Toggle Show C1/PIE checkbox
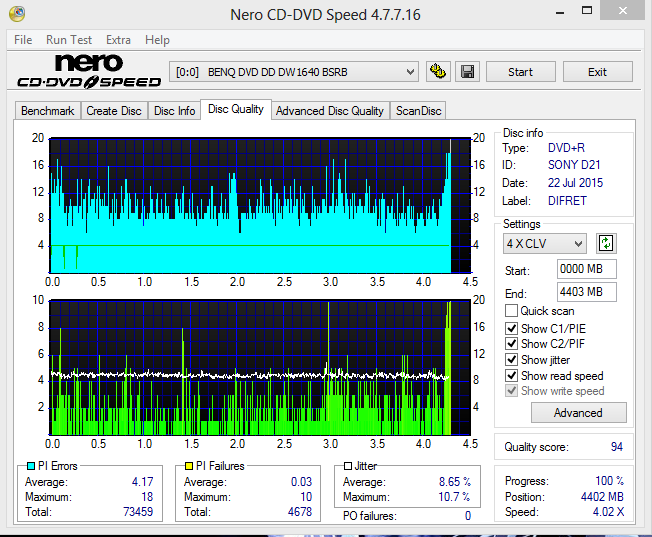 [511, 329]
